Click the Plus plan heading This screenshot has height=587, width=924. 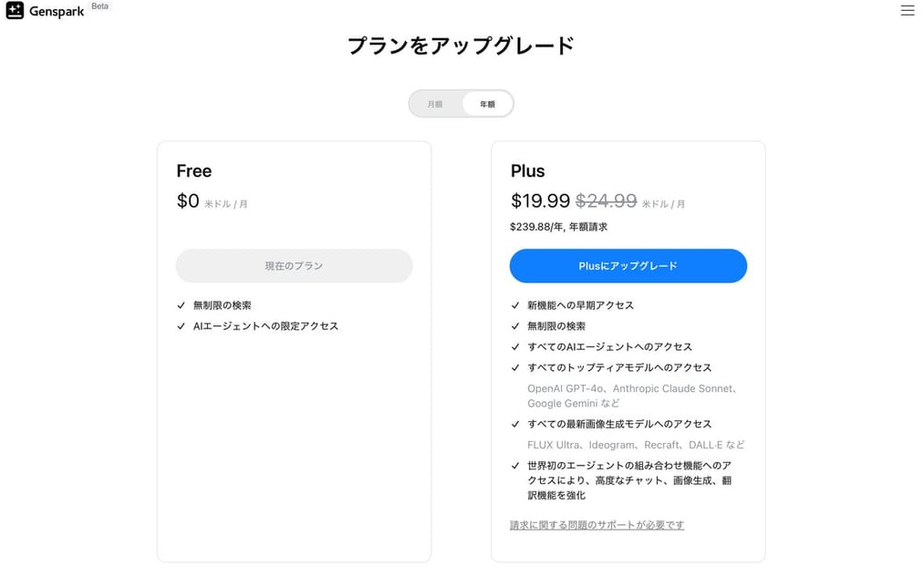pos(527,171)
